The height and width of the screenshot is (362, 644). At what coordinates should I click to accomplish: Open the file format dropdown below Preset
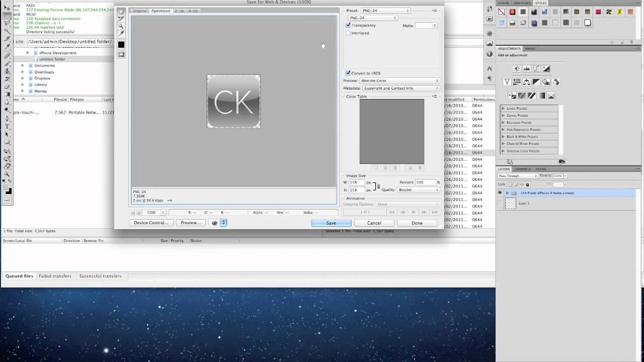pyautogui.click(x=372, y=18)
